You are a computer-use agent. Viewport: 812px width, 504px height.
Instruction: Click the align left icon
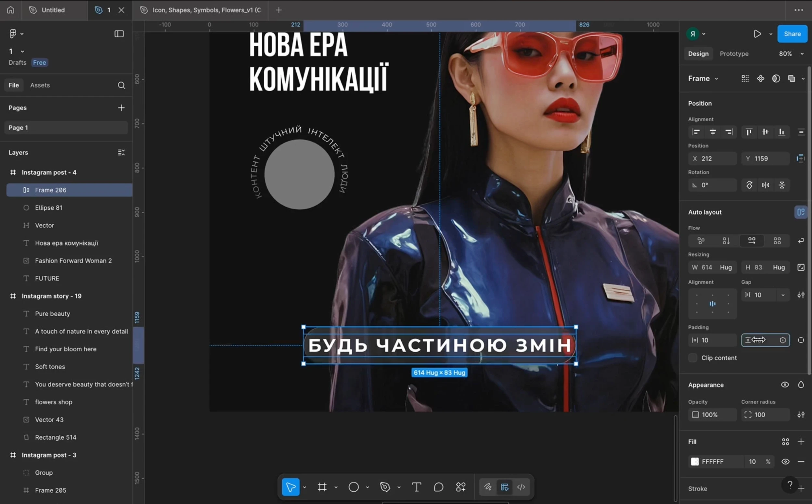tap(696, 132)
